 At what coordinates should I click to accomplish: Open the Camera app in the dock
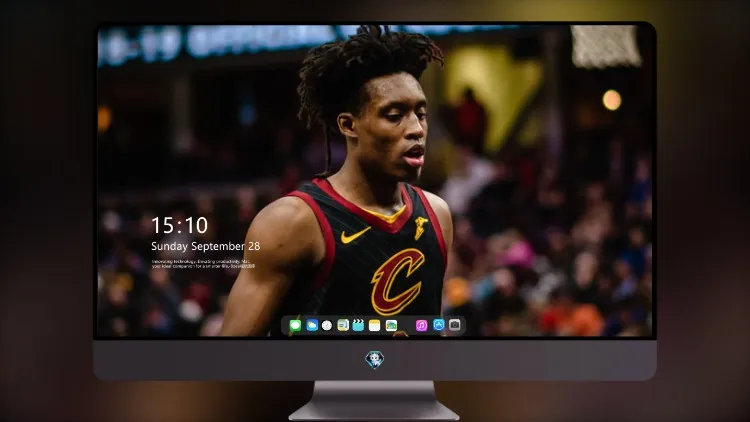click(x=455, y=325)
